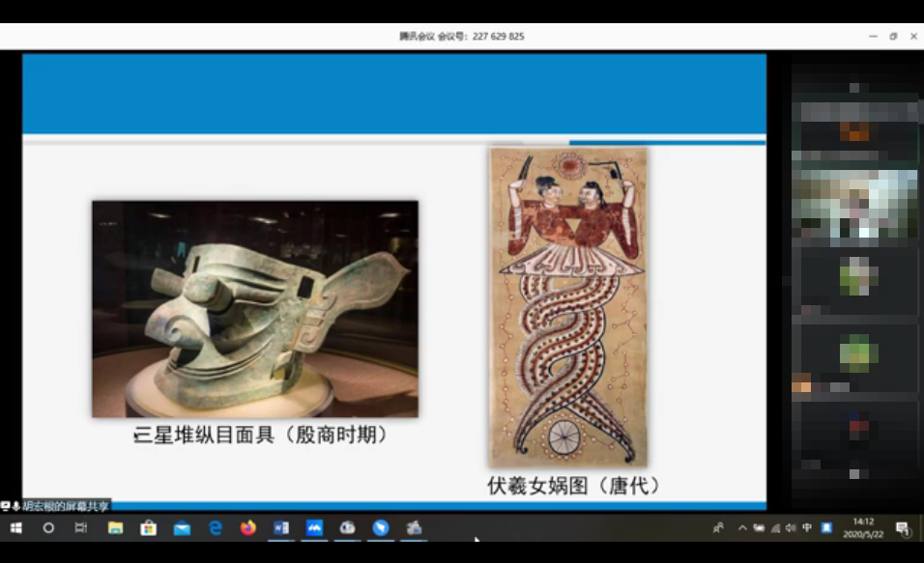Open Cortana search circle icon
This screenshot has height=563, width=924.
tap(48, 527)
